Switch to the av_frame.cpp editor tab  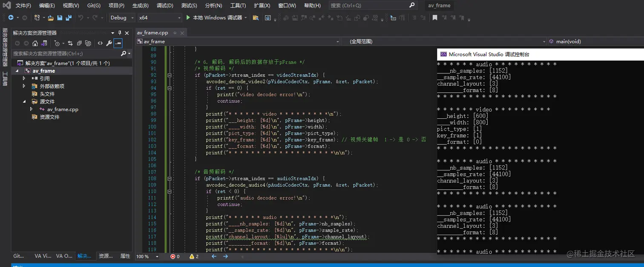[152, 33]
